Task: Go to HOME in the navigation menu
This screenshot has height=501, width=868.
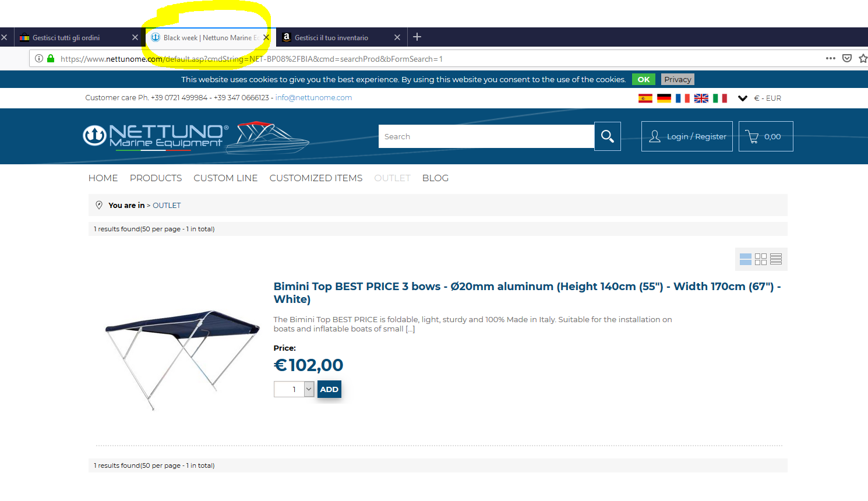Action: click(103, 178)
